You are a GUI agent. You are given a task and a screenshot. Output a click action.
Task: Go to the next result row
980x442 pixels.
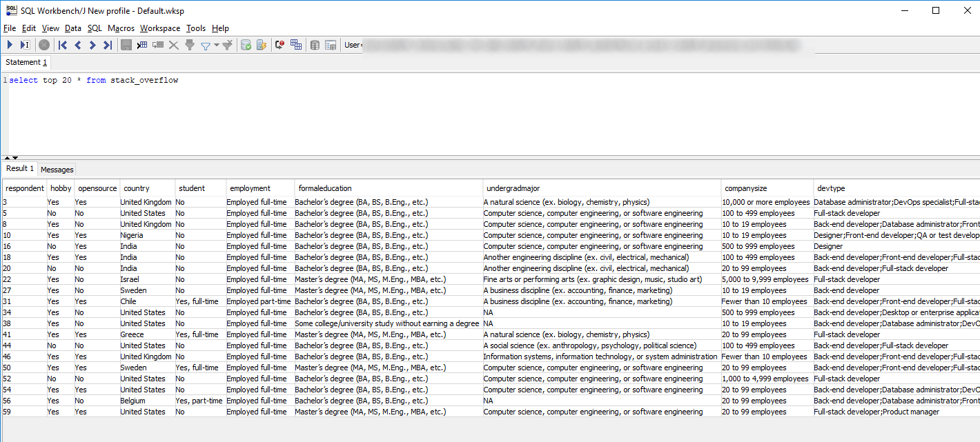click(92, 45)
